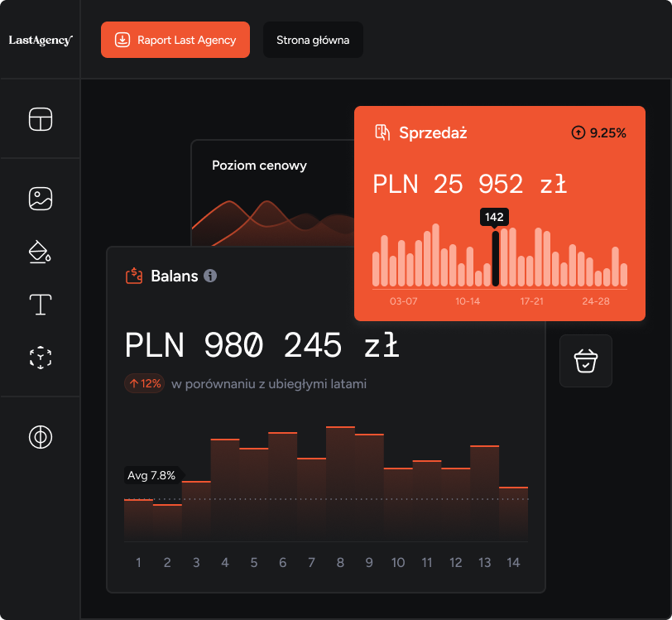Click the 17-21 date range label
Viewport: 672px width, 620px height.
[x=531, y=301]
